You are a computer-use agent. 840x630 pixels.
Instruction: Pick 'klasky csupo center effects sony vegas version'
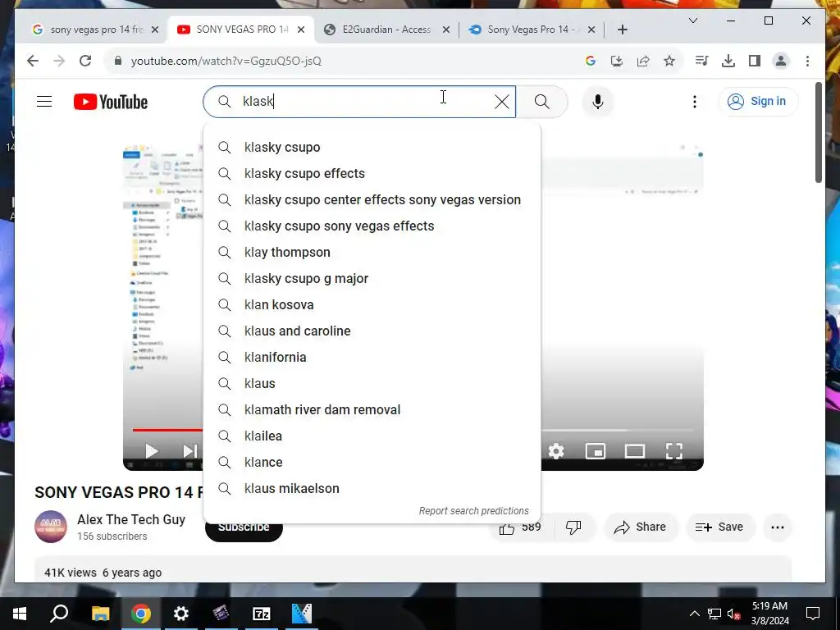tap(372, 200)
